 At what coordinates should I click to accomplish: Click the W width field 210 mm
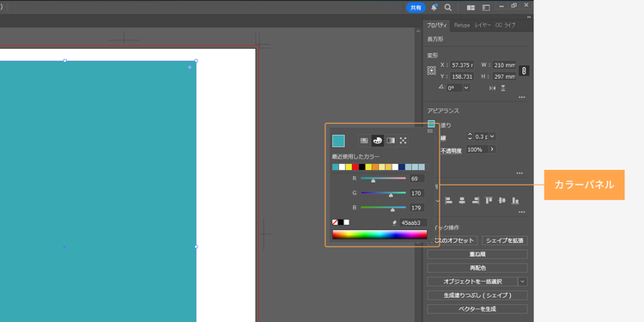504,65
